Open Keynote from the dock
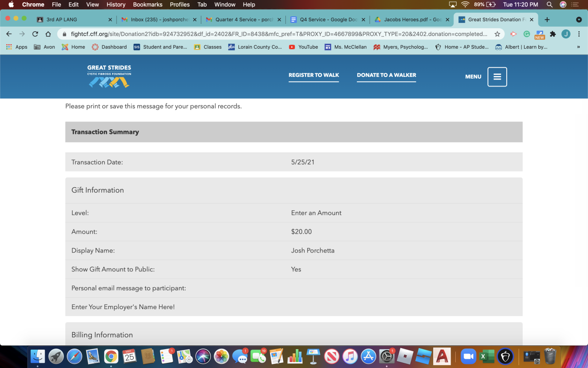 tap(313, 356)
